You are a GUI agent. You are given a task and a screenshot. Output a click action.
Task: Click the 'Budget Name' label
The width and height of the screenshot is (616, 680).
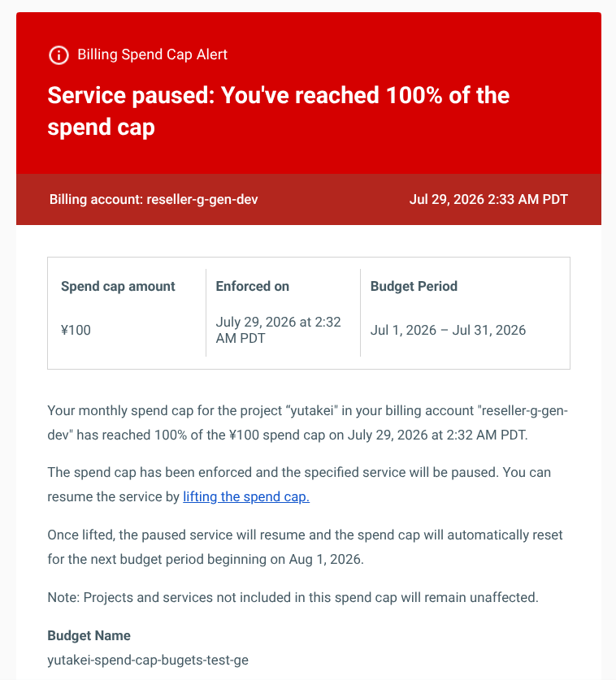89,635
